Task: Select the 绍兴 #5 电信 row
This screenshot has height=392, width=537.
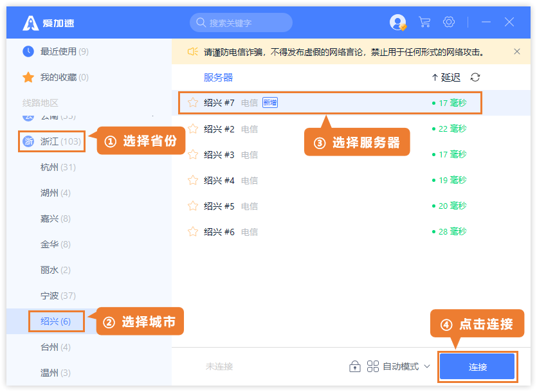Action: [351, 206]
